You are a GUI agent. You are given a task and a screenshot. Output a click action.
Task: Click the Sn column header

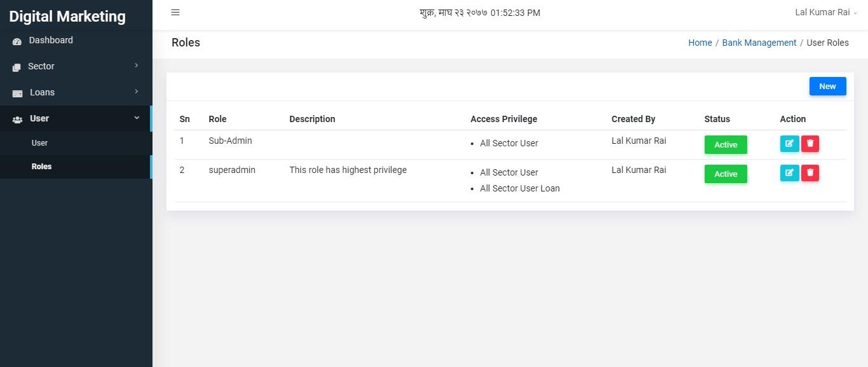184,119
